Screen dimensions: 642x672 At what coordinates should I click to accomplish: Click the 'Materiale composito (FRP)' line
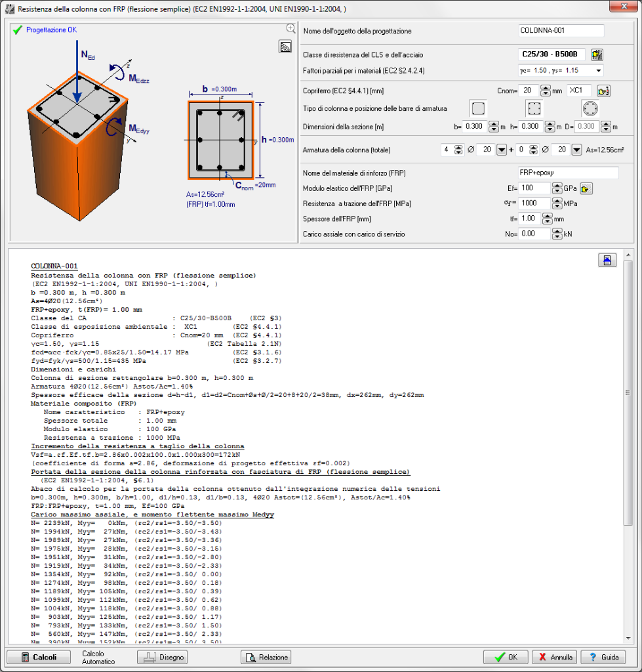point(84,404)
